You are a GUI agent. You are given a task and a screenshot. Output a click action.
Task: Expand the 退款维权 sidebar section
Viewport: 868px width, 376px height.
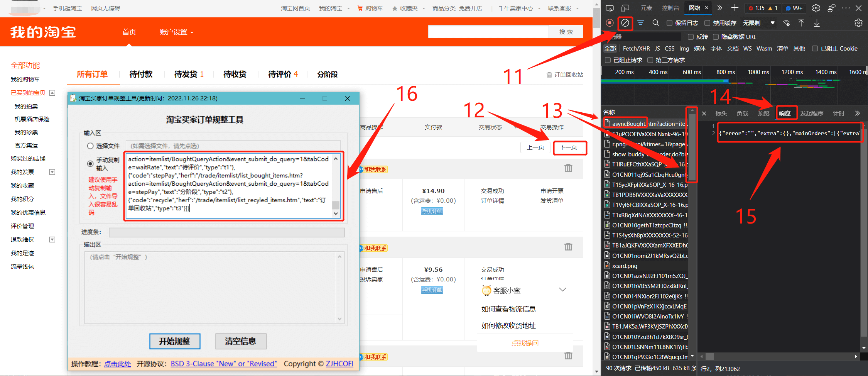pyautogui.click(x=52, y=240)
